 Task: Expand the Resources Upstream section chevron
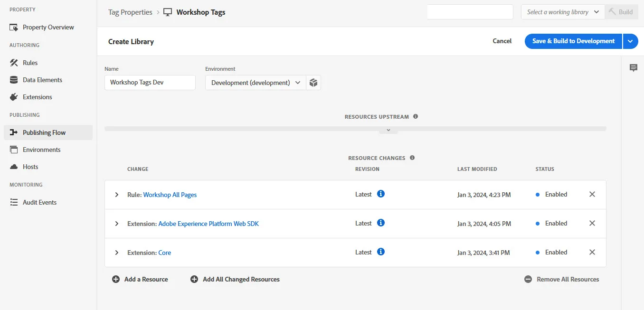(388, 131)
